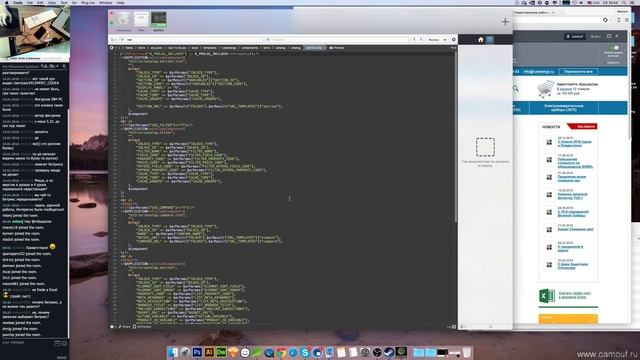Open Chrome from the Dock
This screenshot has width=640, height=360.
point(281,352)
